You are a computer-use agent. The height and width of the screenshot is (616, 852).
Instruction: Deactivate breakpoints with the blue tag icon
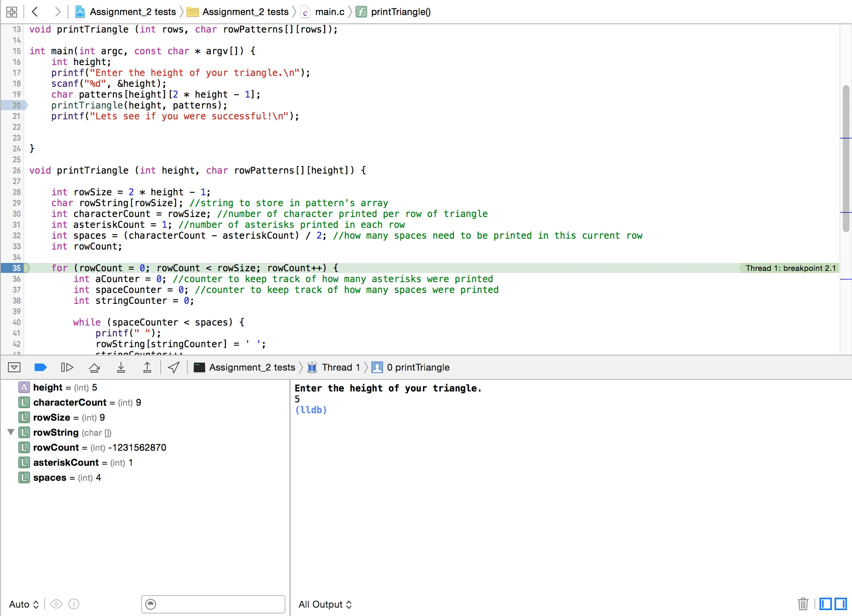[x=40, y=367]
